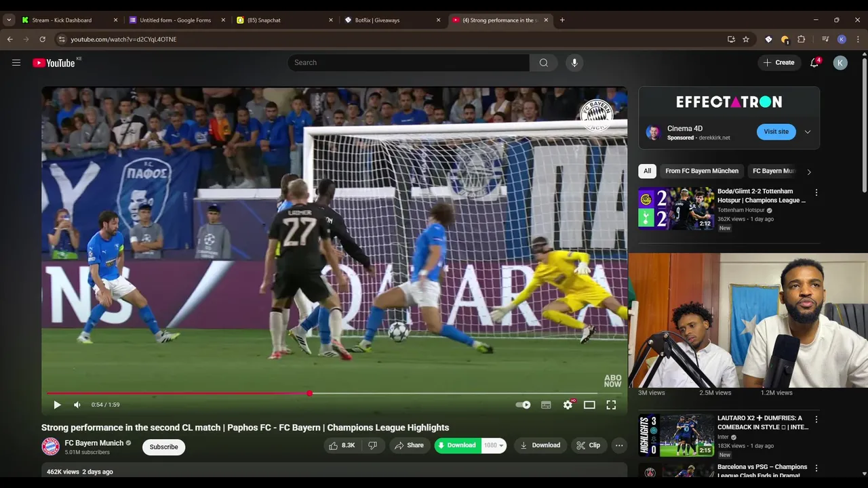Open options for Lautaro X2 video
The width and height of the screenshot is (868, 488).
click(x=816, y=420)
